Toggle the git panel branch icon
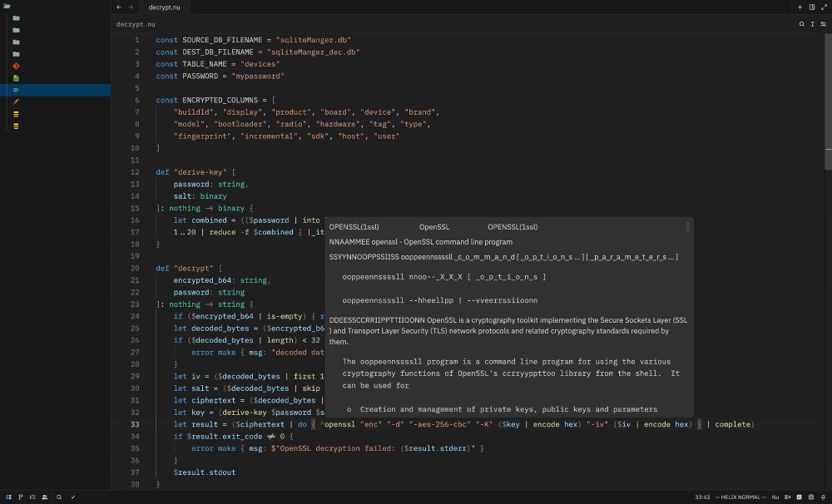This screenshot has width=832, height=504. 21,497
